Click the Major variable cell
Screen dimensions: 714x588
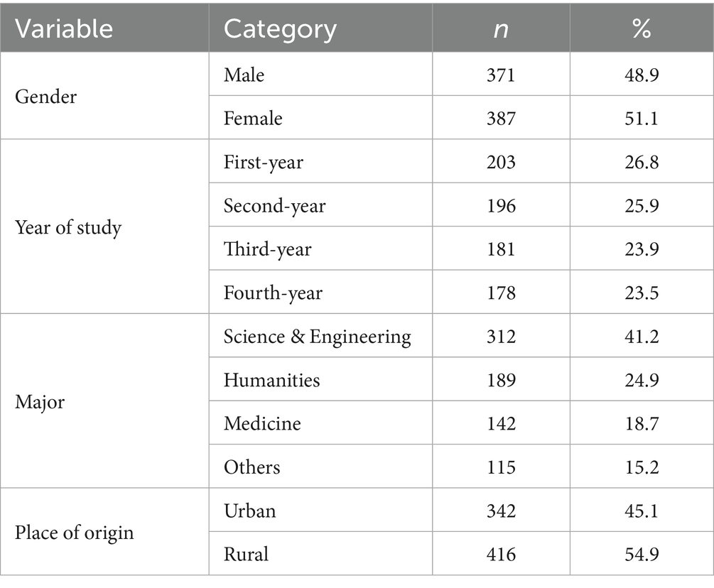point(40,402)
